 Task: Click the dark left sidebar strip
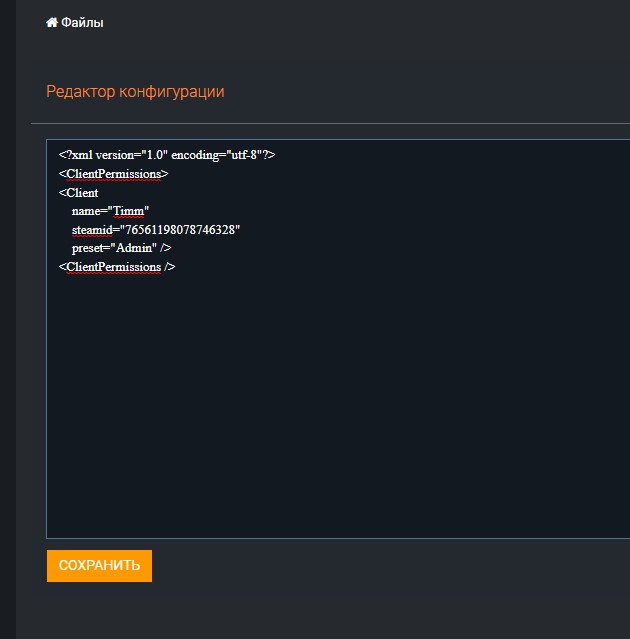[x=7, y=320]
